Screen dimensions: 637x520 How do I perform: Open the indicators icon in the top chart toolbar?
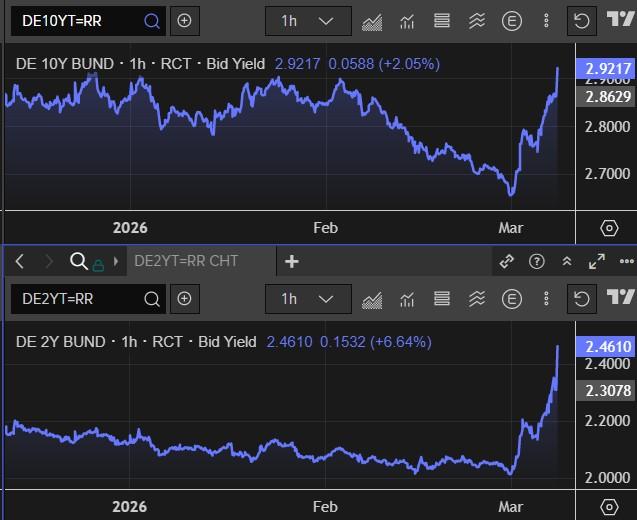(407, 20)
